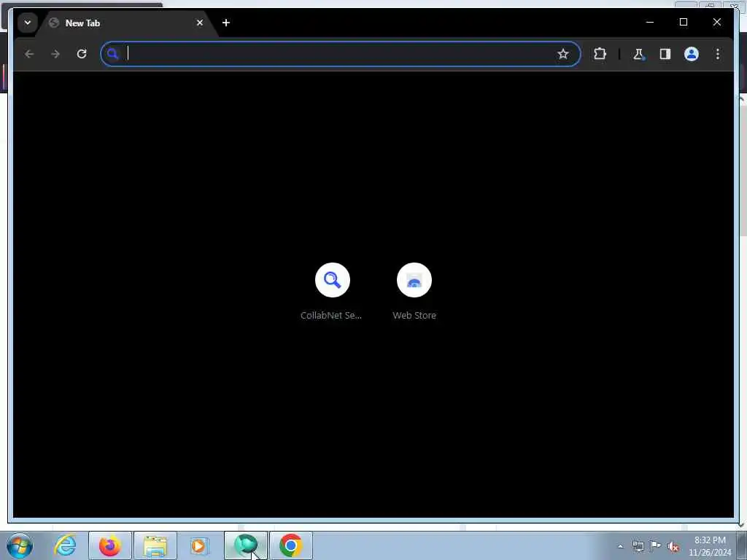Launch Firefox from taskbar

[x=110, y=545]
